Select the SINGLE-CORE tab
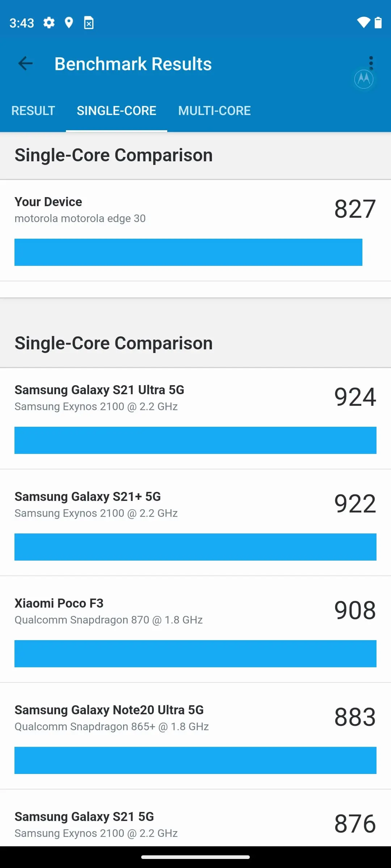391x868 pixels. click(x=117, y=111)
